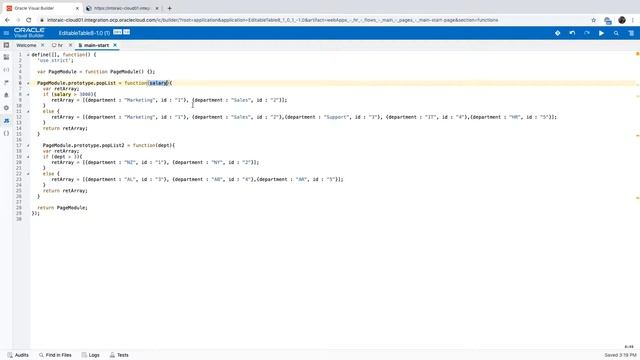
Task: Open the browser profile avatar
Action: coord(622,20)
